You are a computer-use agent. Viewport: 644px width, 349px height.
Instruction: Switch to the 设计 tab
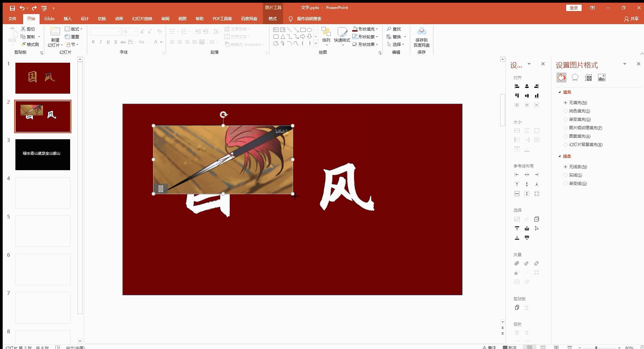[x=85, y=19]
